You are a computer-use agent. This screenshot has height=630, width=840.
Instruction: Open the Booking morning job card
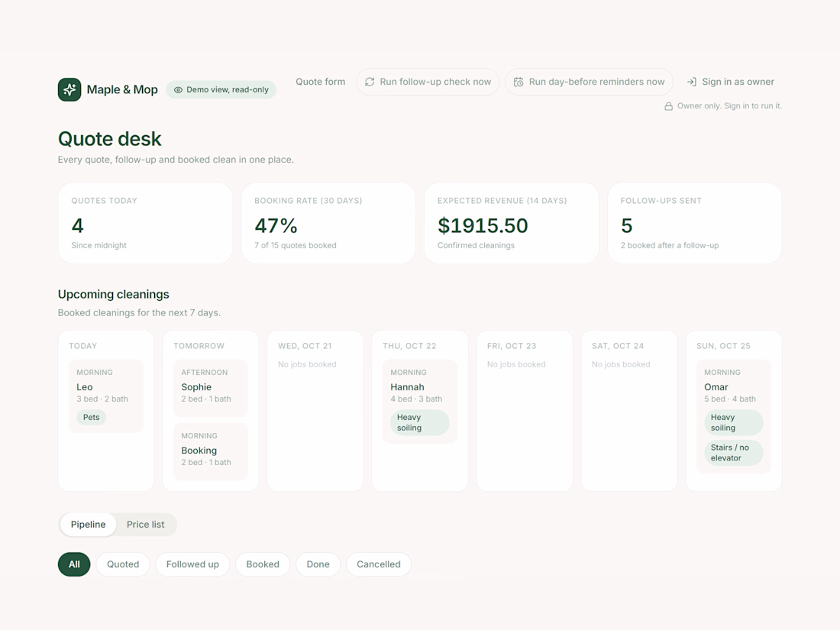pyautogui.click(x=211, y=451)
